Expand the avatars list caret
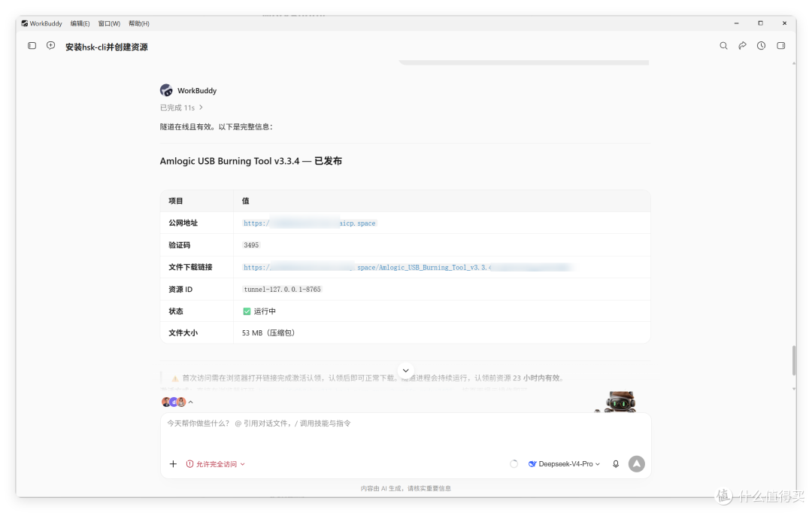 pyautogui.click(x=190, y=402)
